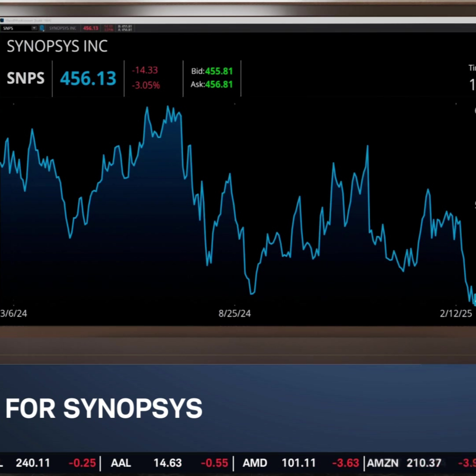Click the Bid price 455.81
The image size is (476, 476).
219,71
